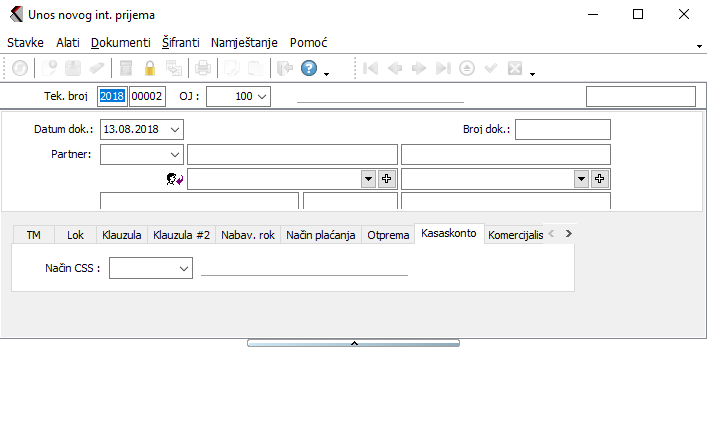Open the OJ dropdown showing 100
Image resolution: width=707 pixels, height=447 pixels.
click(x=262, y=96)
